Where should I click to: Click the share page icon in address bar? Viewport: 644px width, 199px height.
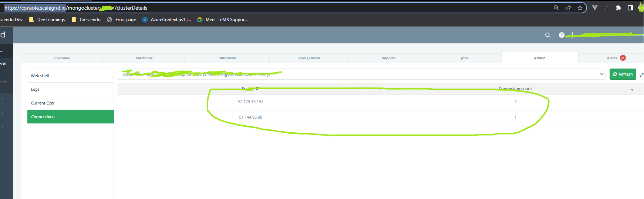568,8
